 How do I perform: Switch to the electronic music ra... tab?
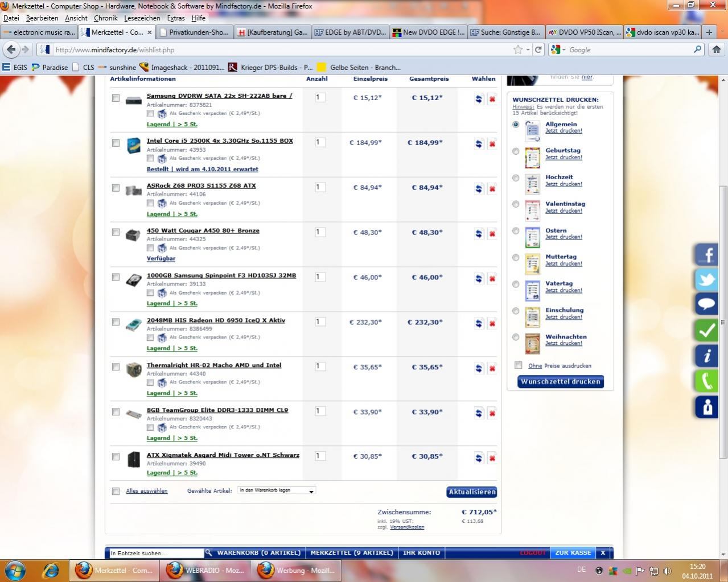click(38, 32)
